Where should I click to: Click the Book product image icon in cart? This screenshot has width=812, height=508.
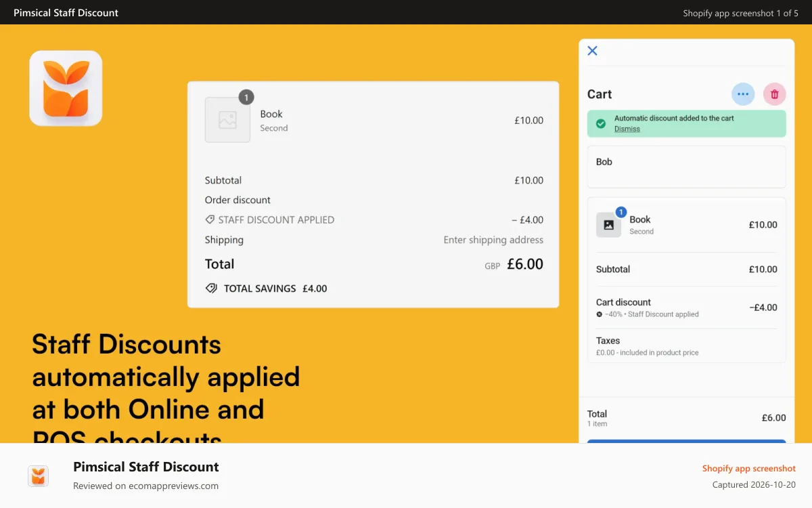pos(608,225)
